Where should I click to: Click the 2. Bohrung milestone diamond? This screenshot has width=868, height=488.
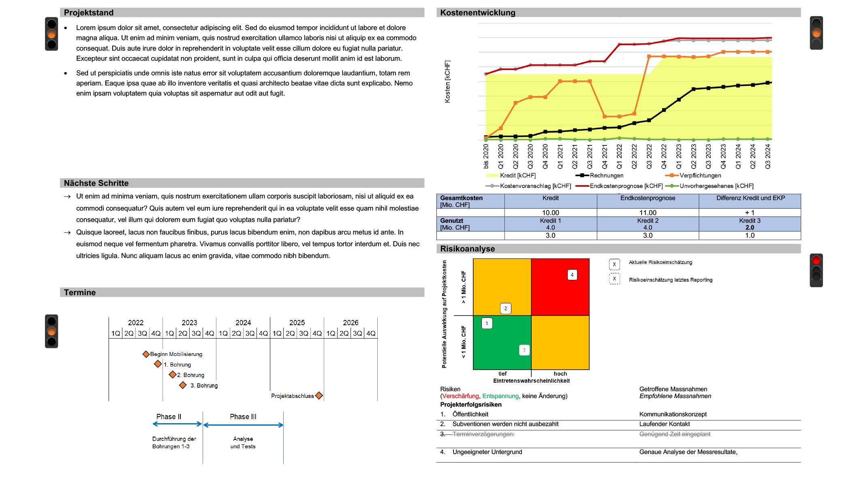pyautogui.click(x=173, y=375)
